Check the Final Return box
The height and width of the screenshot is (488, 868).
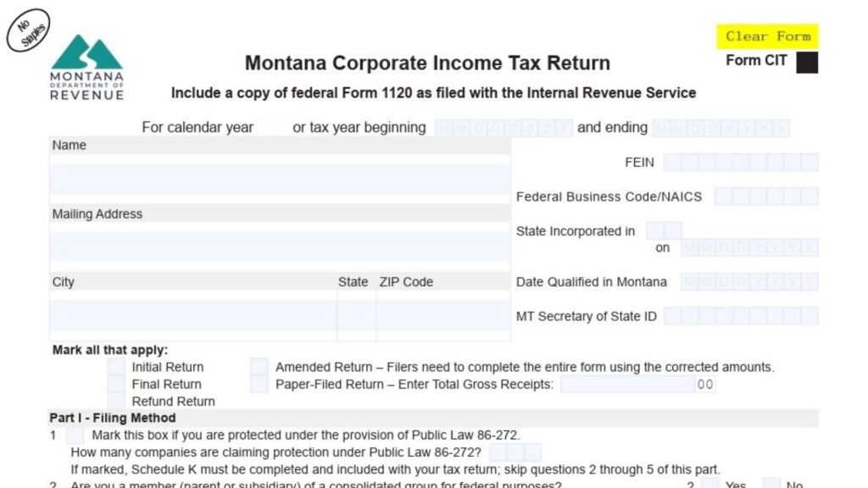115,384
